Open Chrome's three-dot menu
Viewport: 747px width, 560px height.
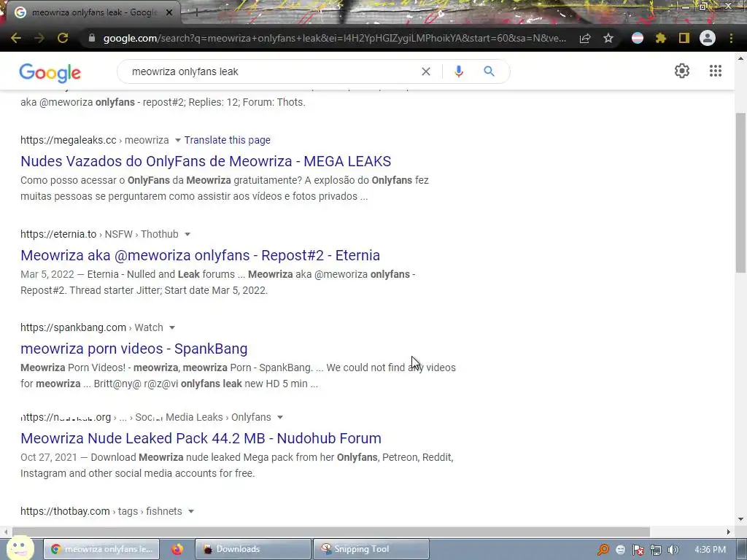point(731,38)
